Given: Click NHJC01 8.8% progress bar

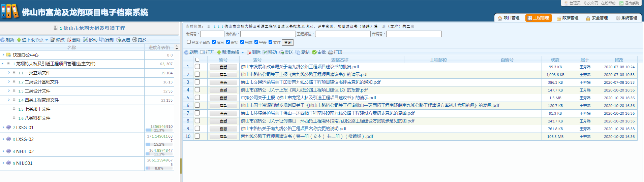Looking at the screenshot, I should click(159, 168).
